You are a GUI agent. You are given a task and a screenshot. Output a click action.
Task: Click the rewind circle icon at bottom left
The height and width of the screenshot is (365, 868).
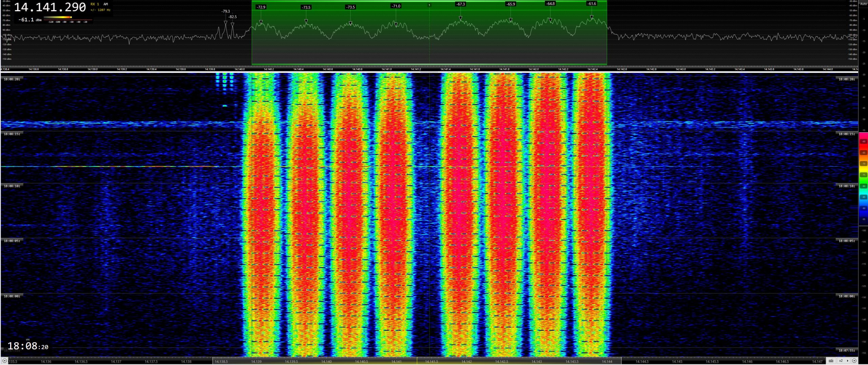pos(4,361)
